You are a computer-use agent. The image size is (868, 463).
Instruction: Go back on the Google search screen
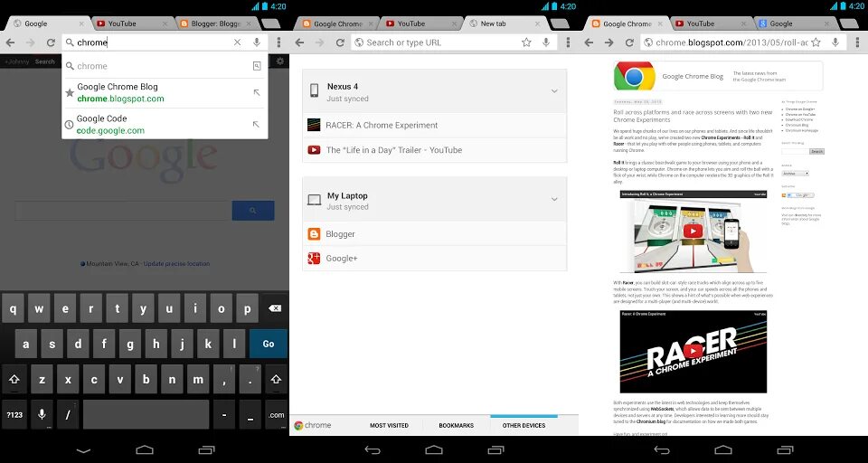11,43
